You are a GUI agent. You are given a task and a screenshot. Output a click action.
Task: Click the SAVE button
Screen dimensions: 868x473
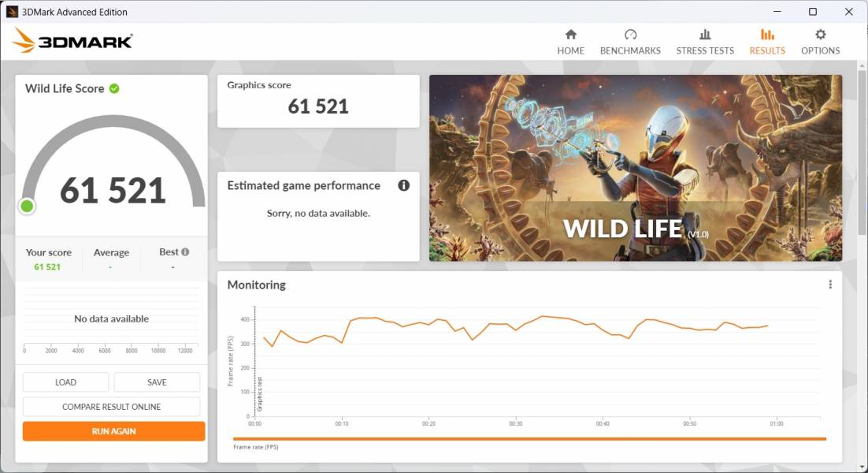point(157,382)
